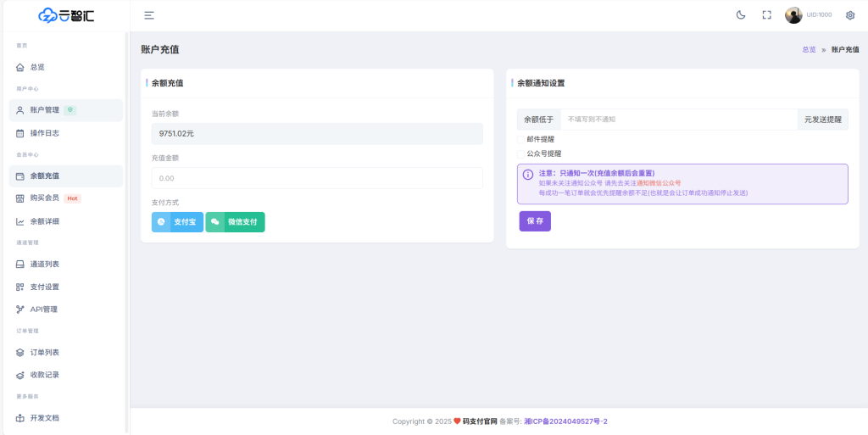Go to 通道列表 page
Screen dimensions: 868x435
coord(66,264)
